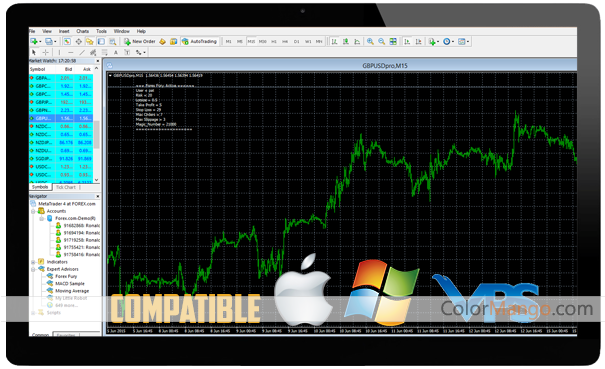The width and height of the screenshot is (605, 369).
Task: Click the icon left of AutoTrading
Action: [x=174, y=41]
